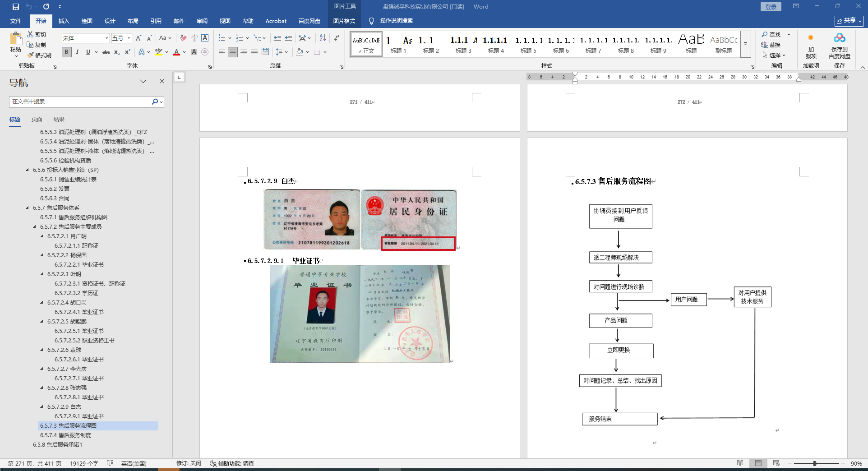868x471 pixels.
Task: Apply the 标题 1 style
Action: [x=399, y=44]
